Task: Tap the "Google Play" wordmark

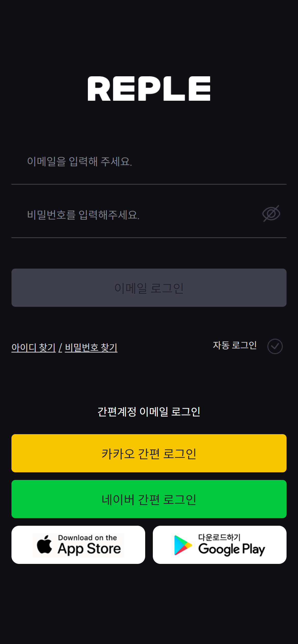Action: [232, 549]
